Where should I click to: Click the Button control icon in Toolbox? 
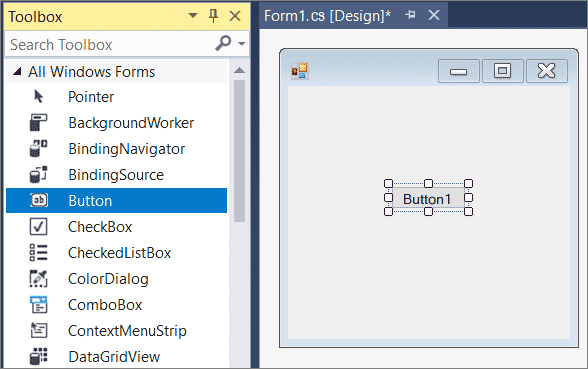(39, 200)
